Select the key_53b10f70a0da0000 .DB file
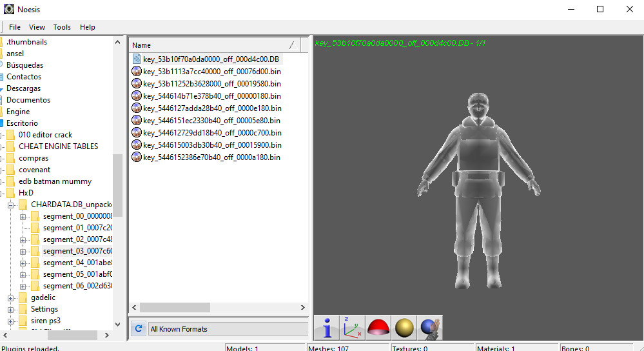 [211, 59]
